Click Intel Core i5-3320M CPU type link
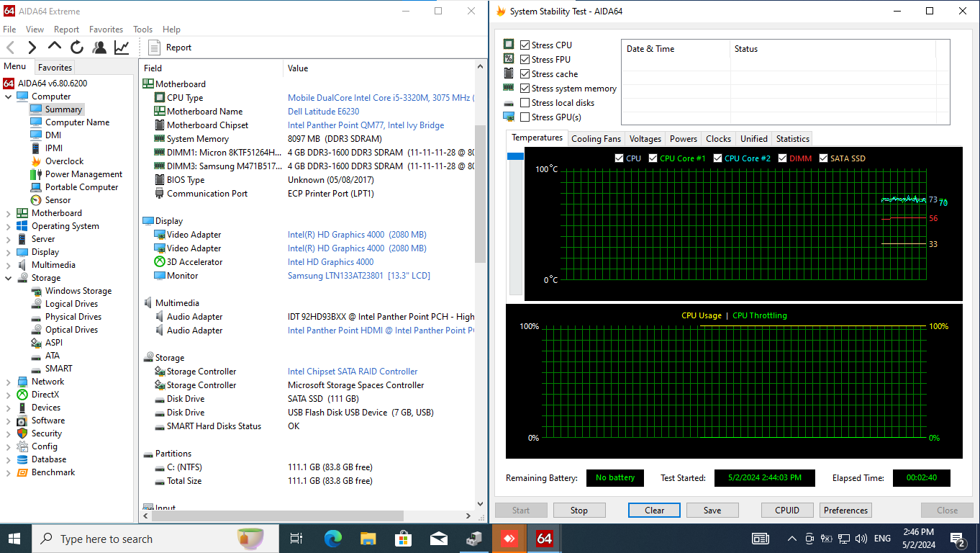The width and height of the screenshot is (980, 553). coord(381,98)
